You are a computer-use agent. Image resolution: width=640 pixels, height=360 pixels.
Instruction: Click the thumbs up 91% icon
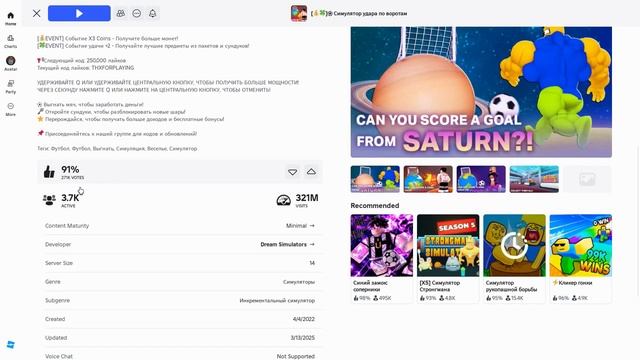pos(49,172)
